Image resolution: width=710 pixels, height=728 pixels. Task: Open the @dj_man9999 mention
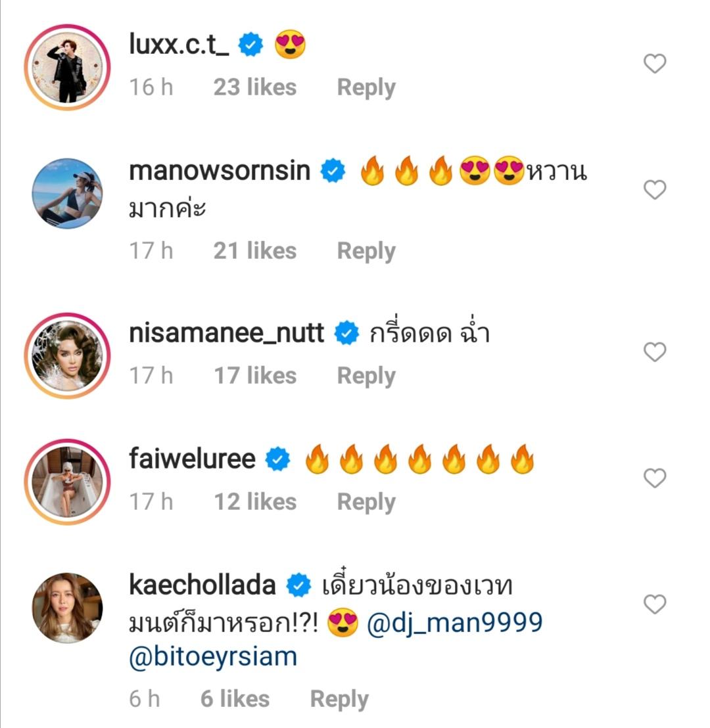[x=454, y=623]
